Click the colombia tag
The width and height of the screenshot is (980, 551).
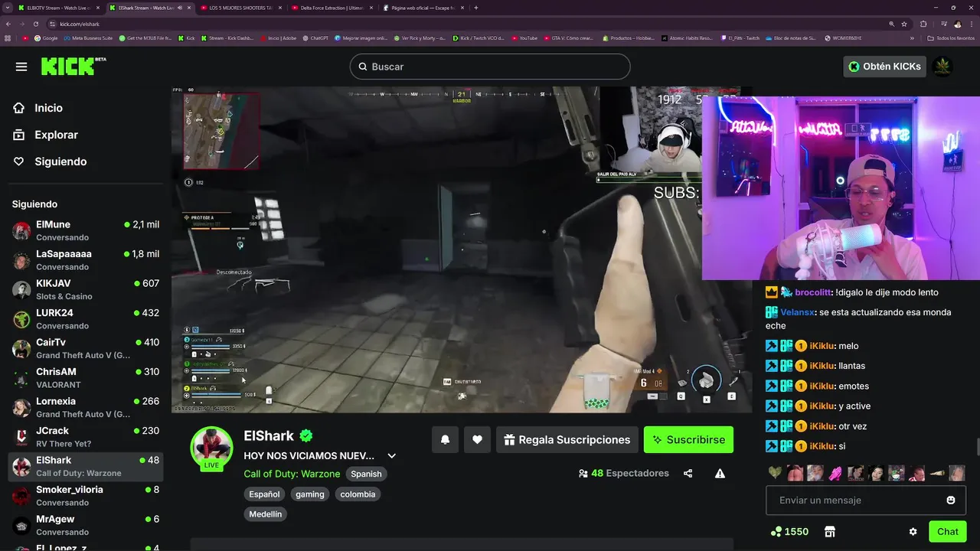click(358, 494)
